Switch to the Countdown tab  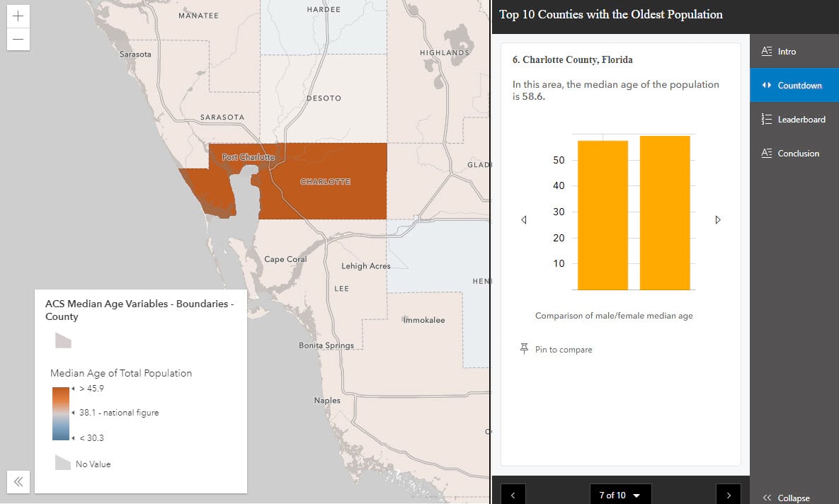793,86
